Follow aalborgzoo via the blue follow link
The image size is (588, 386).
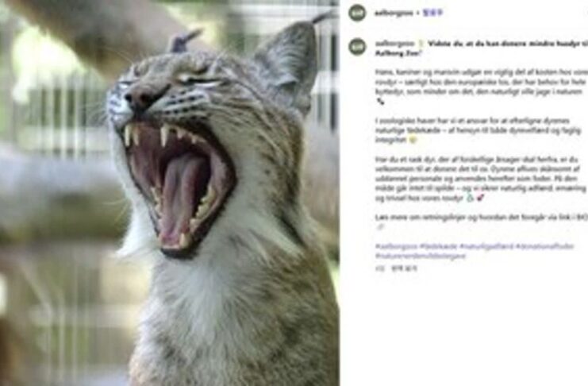[432, 14]
